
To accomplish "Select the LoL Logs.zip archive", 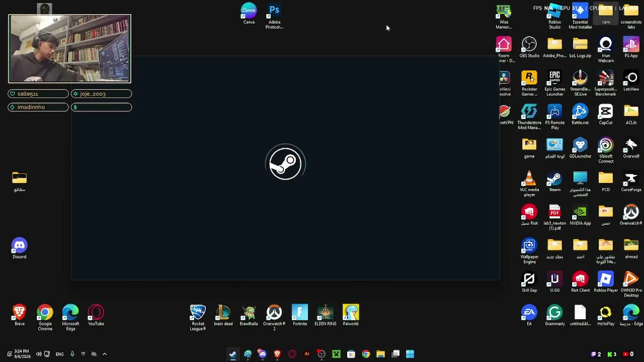I will pyautogui.click(x=580, y=48).
